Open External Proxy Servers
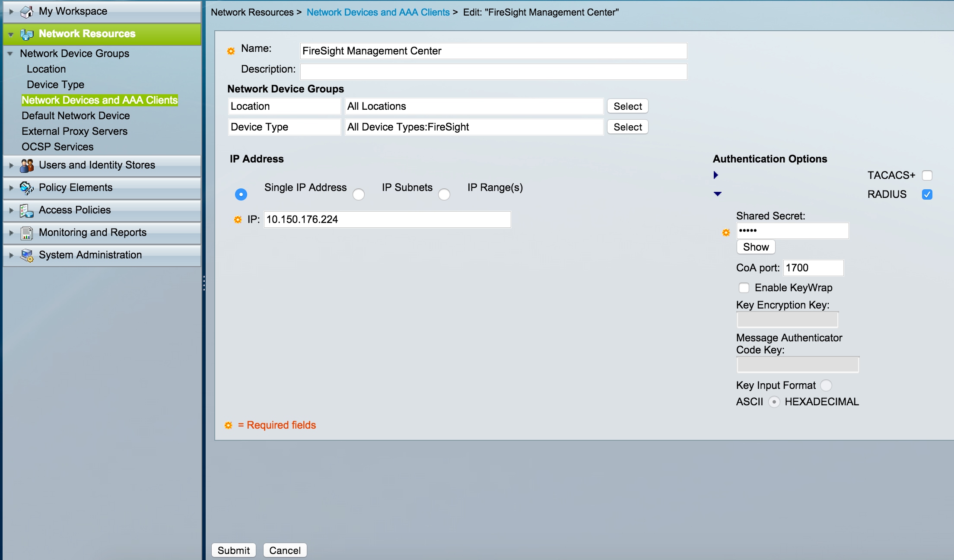This screenshot has width=954, height=560. tap(75, 131)
